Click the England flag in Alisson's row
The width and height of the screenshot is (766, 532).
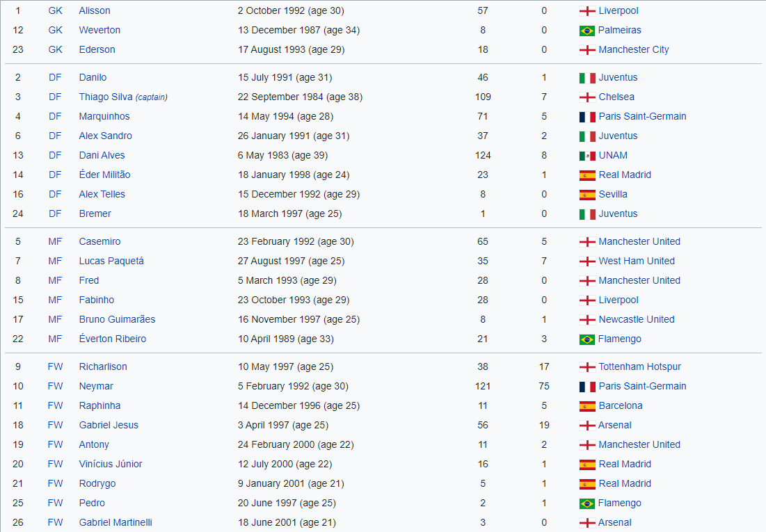[587, 11]
